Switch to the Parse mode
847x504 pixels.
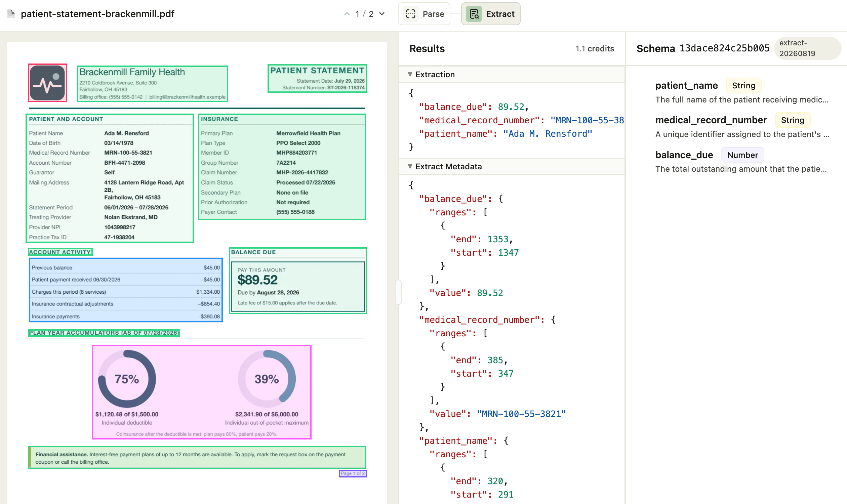[424, 14]
